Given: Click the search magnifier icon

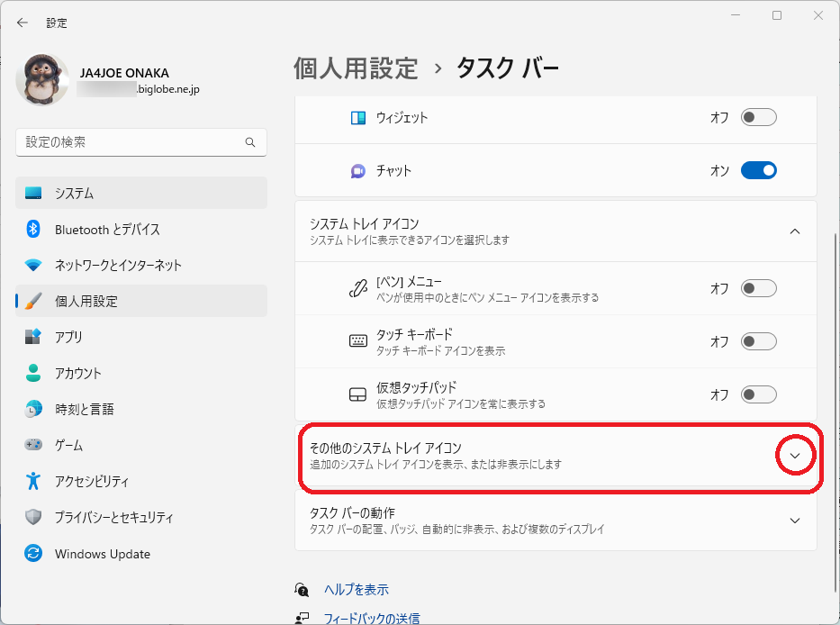Looking at the screenshot, I should point(250,142).
